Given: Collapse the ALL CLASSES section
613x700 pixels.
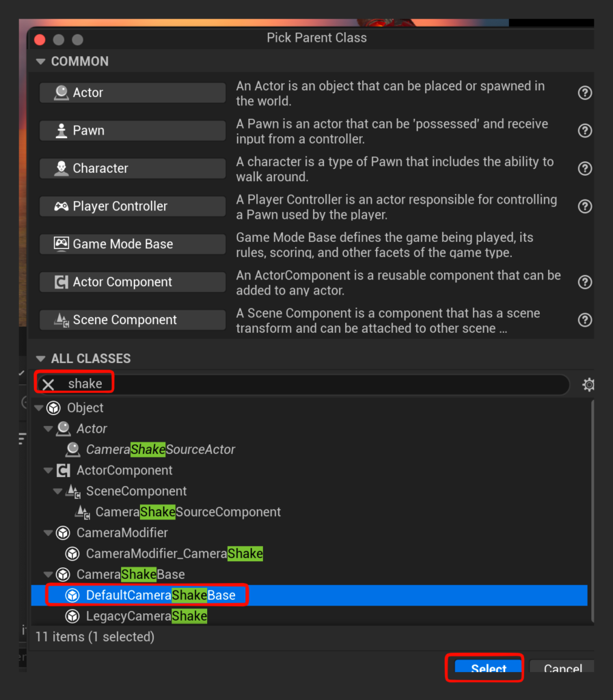Looking at the screenshot, I should [41, 359].
